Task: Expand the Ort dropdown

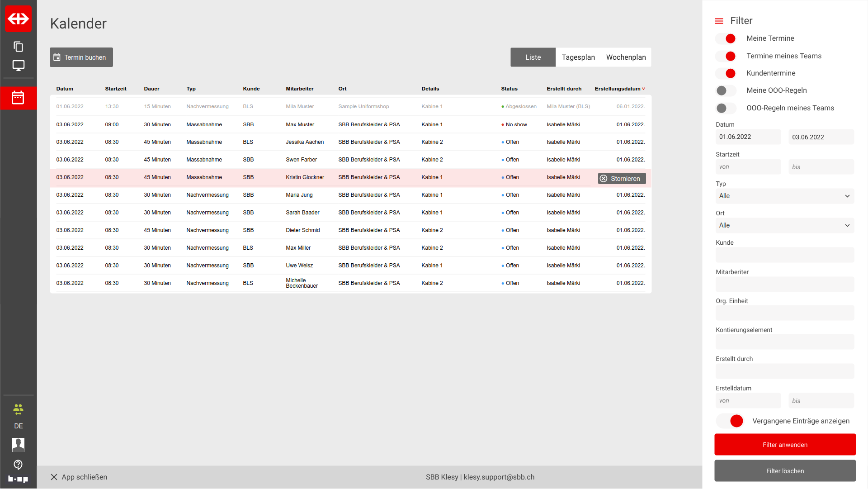Action: (785, 226)
